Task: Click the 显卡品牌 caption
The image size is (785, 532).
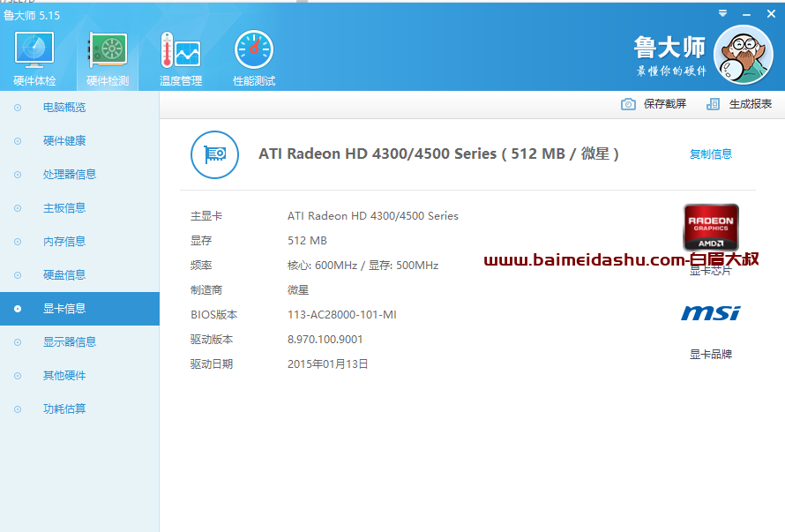Action: (x=710, y=355)
